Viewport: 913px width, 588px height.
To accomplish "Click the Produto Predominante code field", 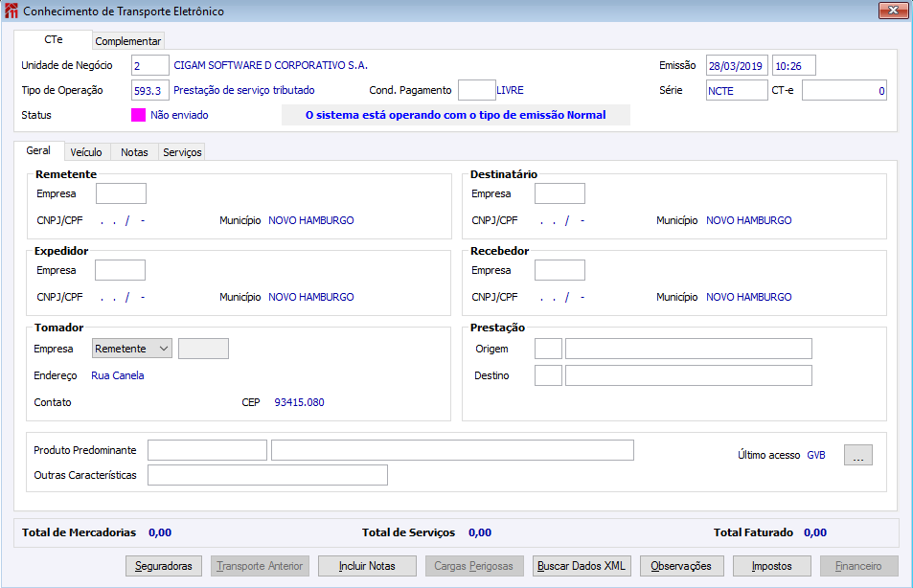I will click(x=207, y=450).
